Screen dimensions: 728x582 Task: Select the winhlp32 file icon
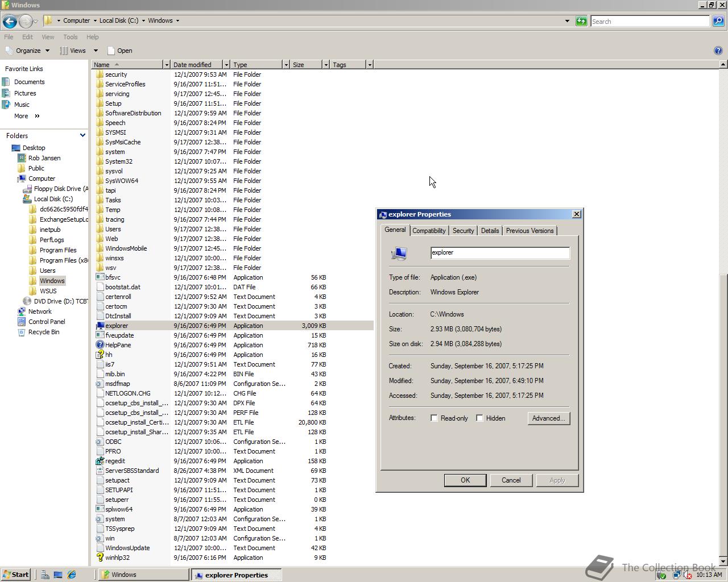point(100,558)
